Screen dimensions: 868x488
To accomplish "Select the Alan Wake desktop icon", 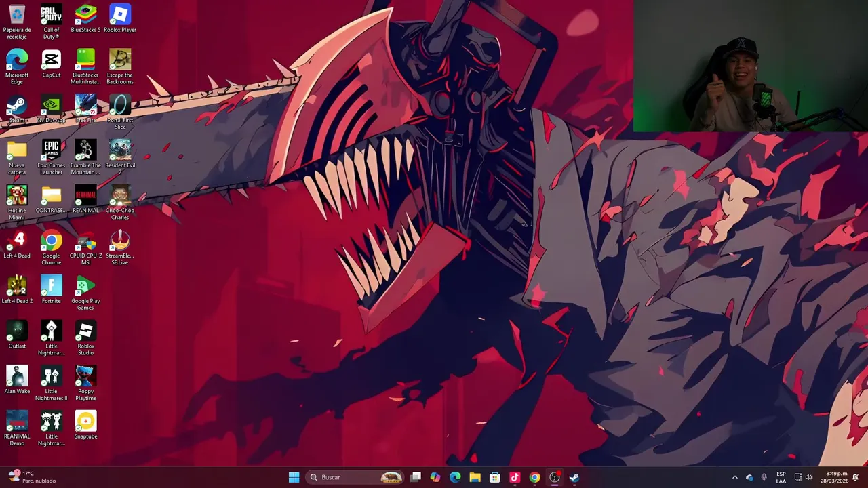I will (17, 380).
